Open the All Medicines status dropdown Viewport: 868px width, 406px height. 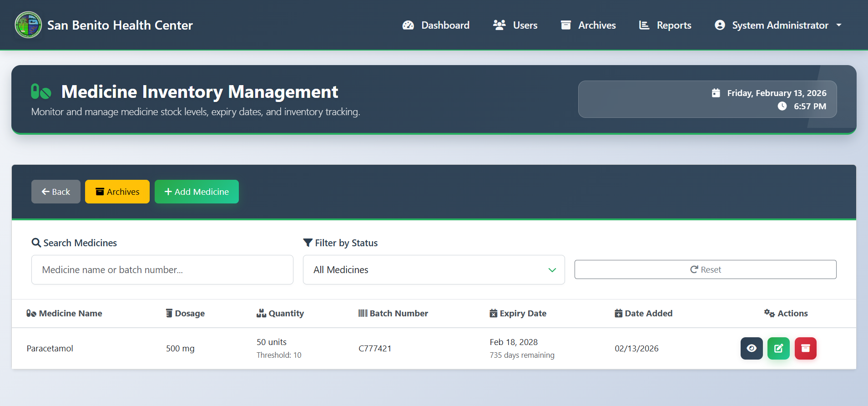[433, 269]
